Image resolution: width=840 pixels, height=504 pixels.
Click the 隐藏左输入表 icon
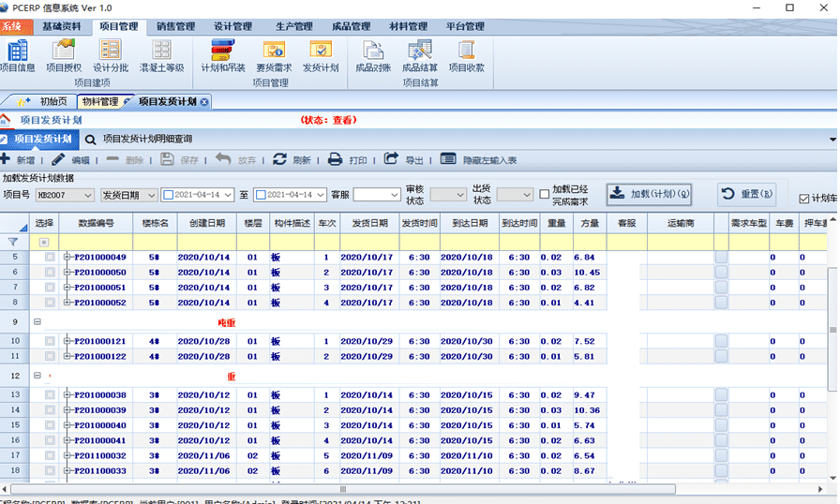(448, 159)
